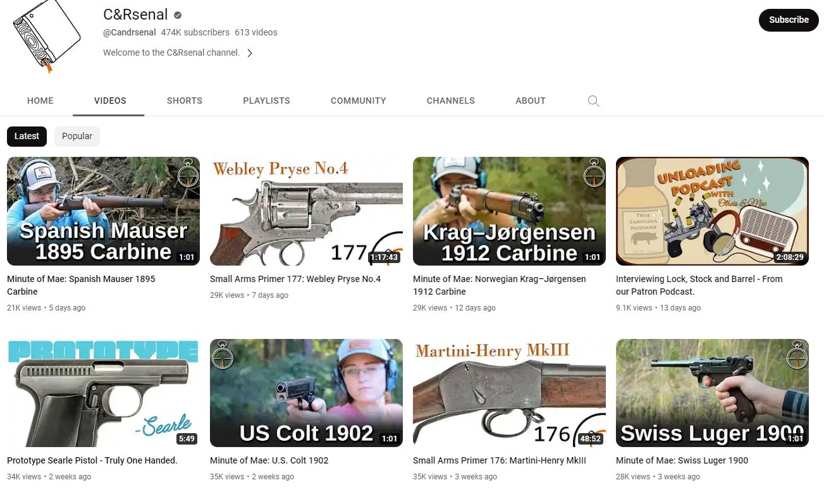Open the COMMUNITY tab
This screenshot has width=824, height=504.
point(359,101)
